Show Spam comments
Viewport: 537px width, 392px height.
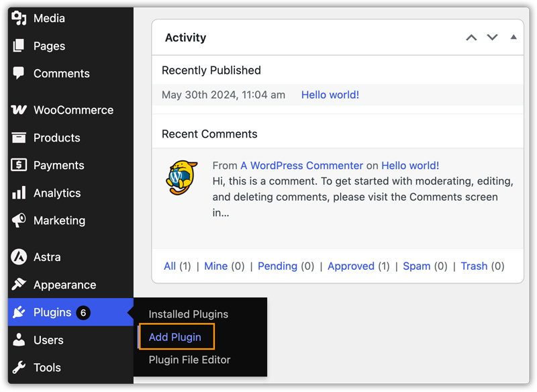[x=416, y=266]
